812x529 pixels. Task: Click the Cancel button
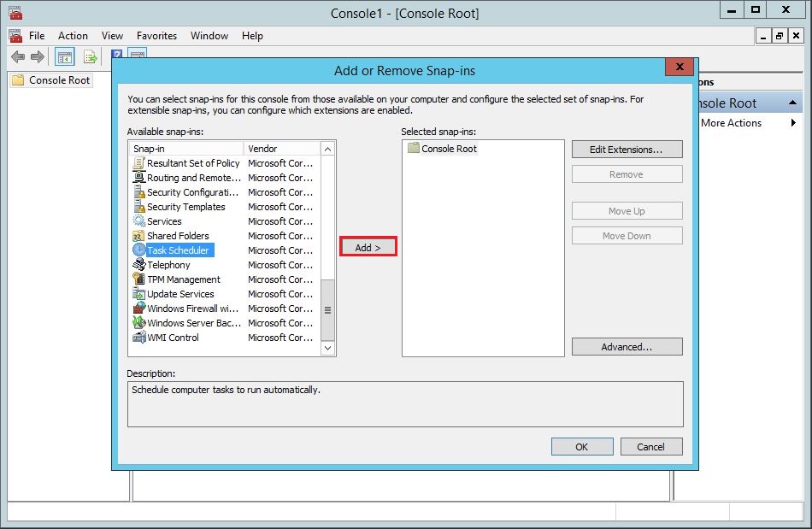point(651,447)
